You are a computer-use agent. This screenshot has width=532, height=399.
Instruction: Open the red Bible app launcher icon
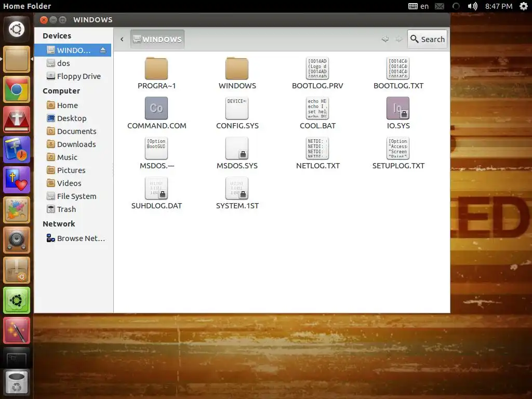pyautogui.click(x=17, y=119)
